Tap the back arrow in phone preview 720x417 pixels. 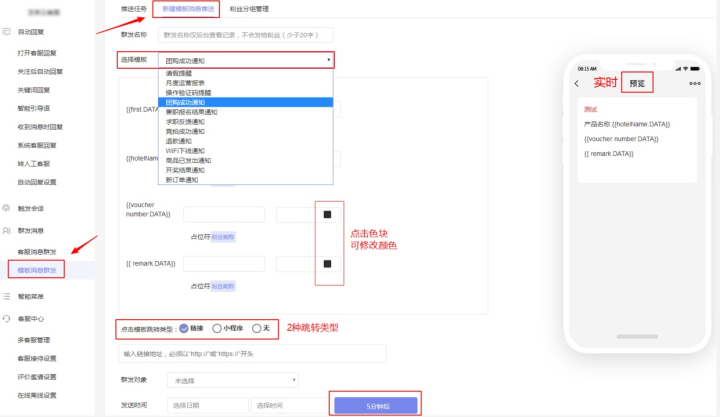pos(577,83)
